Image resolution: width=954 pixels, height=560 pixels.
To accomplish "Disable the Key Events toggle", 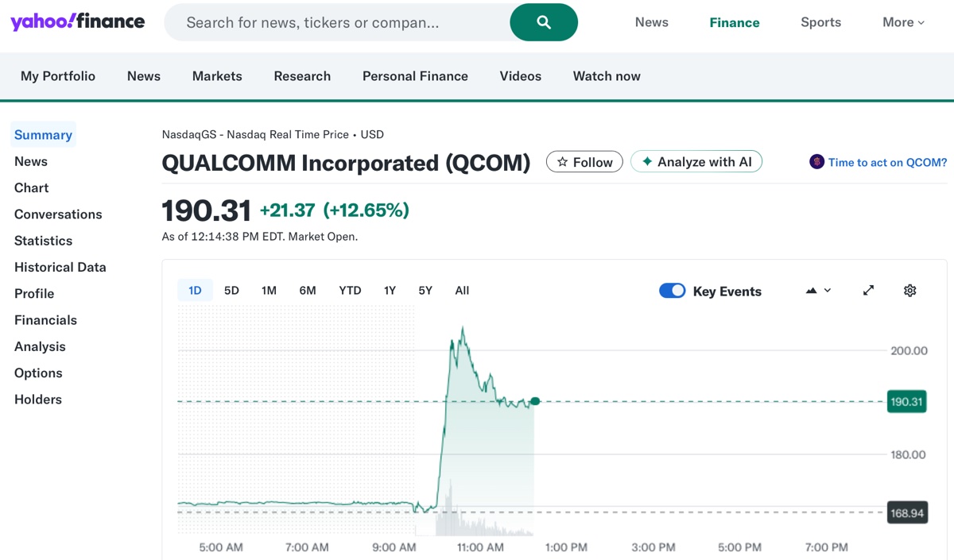I will [672, 291].
